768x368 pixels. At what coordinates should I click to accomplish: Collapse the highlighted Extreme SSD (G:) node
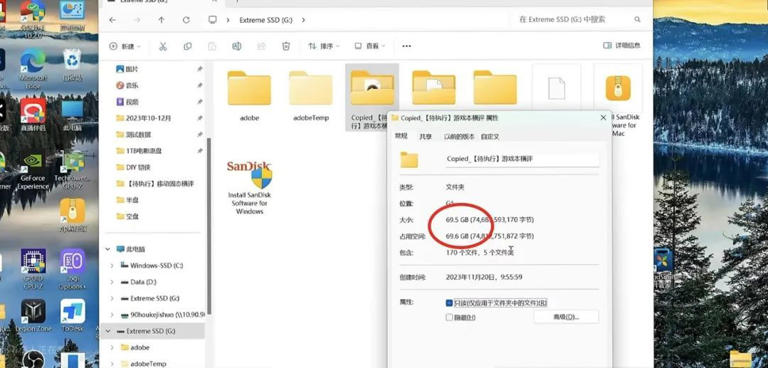click(108, 331)
